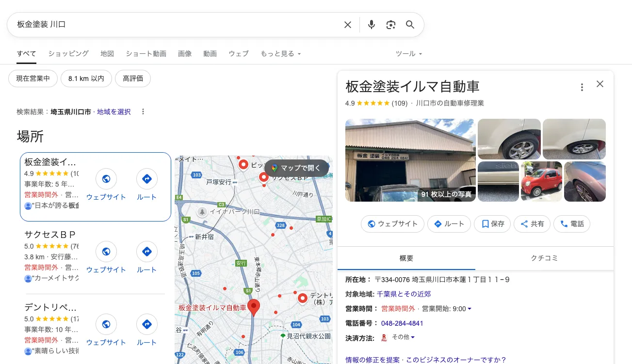Open the 千葉県とその近郊 service area link
This screenshot has height=364, width=632.
[404, 294]
